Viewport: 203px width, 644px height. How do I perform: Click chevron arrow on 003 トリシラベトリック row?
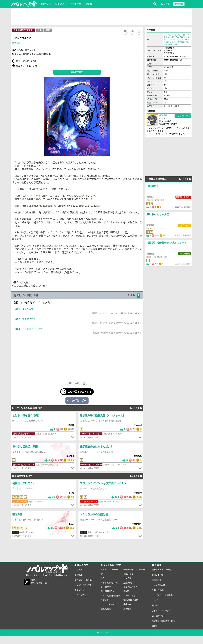tap(141, 333)
